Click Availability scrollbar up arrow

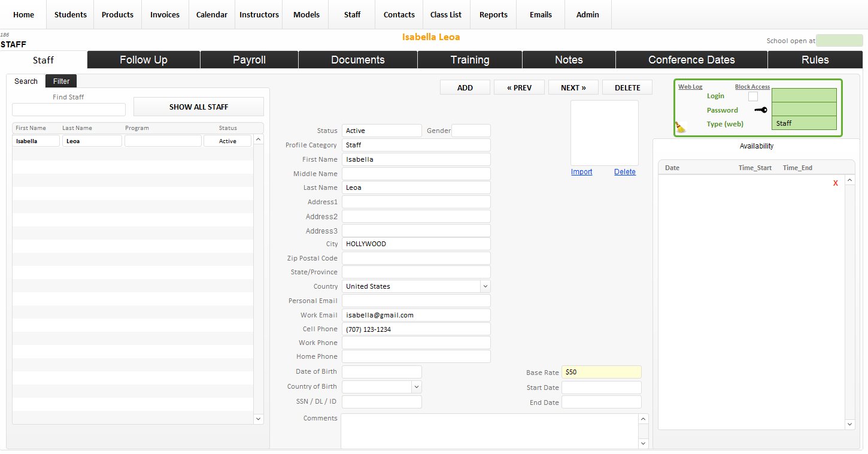pos(850,180)
